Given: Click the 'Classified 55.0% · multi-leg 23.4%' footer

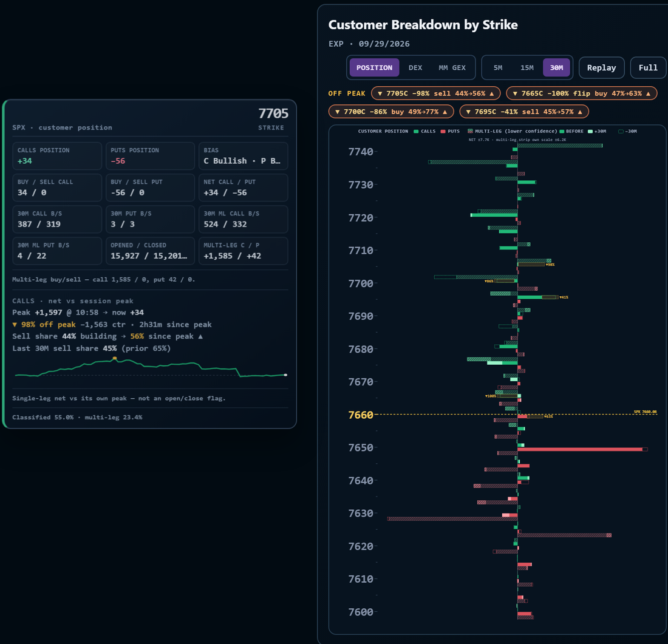Looking at the screenshot, I should pyautogui.click(x=77, y=418).
